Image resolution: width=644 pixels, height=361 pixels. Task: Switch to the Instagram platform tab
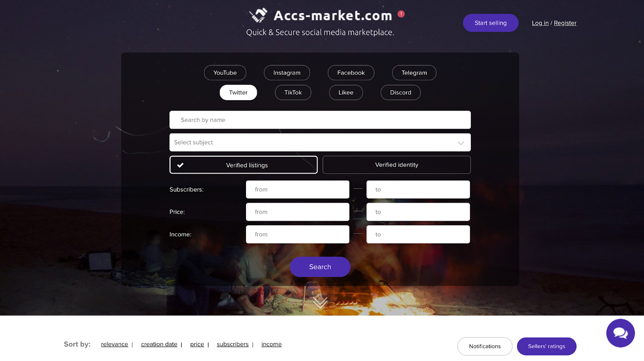pyautogui.click(x=287, y=73)
